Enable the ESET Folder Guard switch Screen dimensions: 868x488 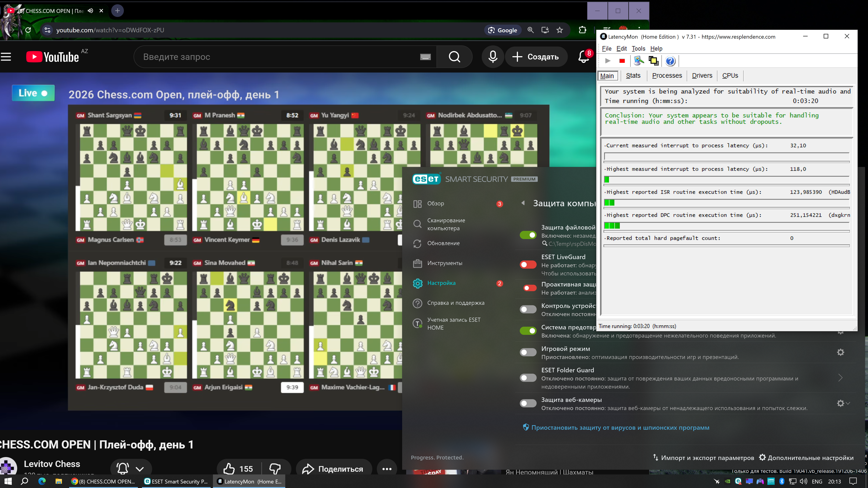528,378
